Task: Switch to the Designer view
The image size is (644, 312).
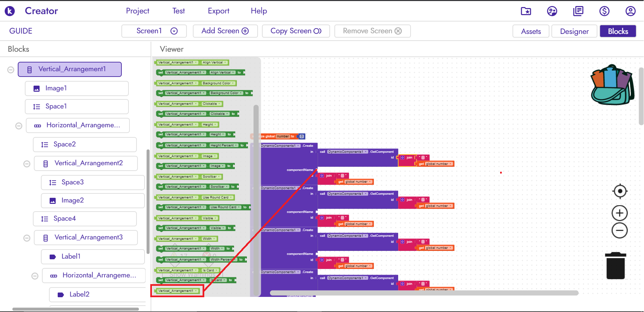Action: [x=574, y=31]
